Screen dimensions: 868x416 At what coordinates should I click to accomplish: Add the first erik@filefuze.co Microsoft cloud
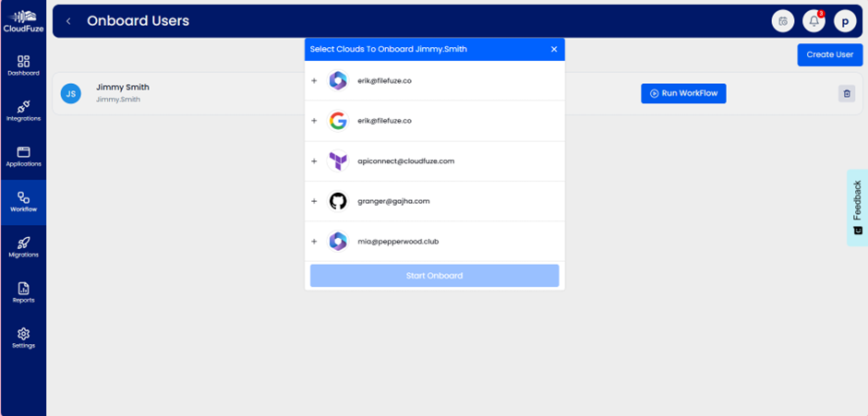coord(314,81)
